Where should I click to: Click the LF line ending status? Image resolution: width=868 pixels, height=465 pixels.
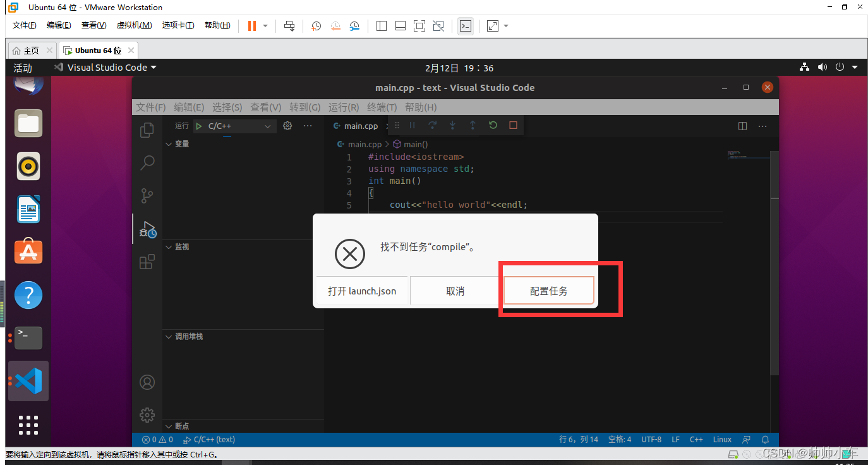pyautogui.click(x=676, y=440)
